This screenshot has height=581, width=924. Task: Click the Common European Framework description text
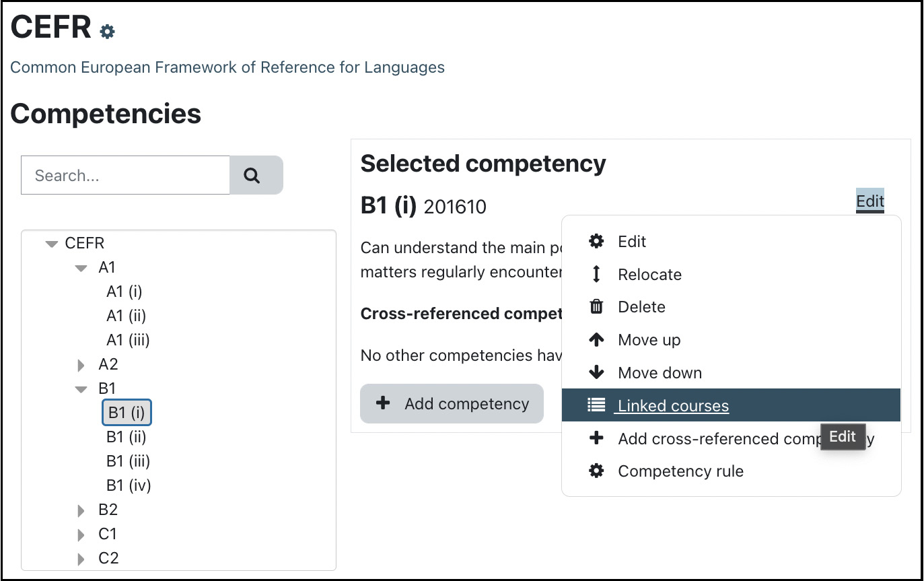[227, 67]
